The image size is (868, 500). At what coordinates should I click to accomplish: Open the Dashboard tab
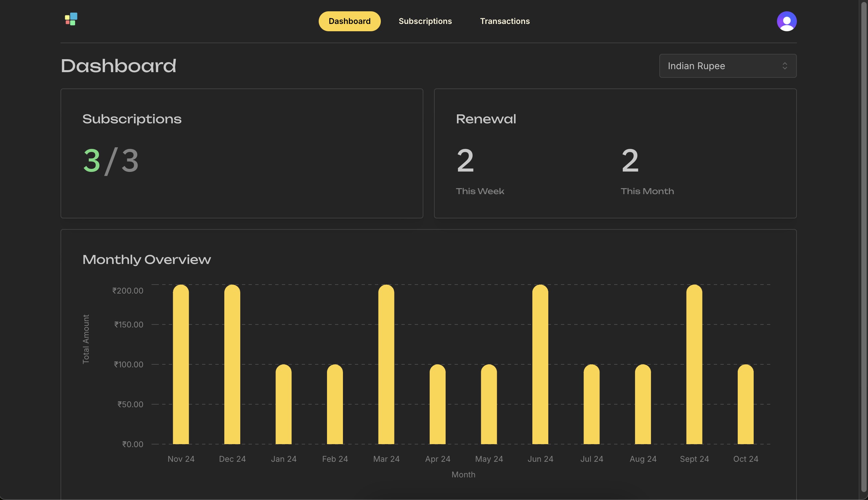click(349, 21)
